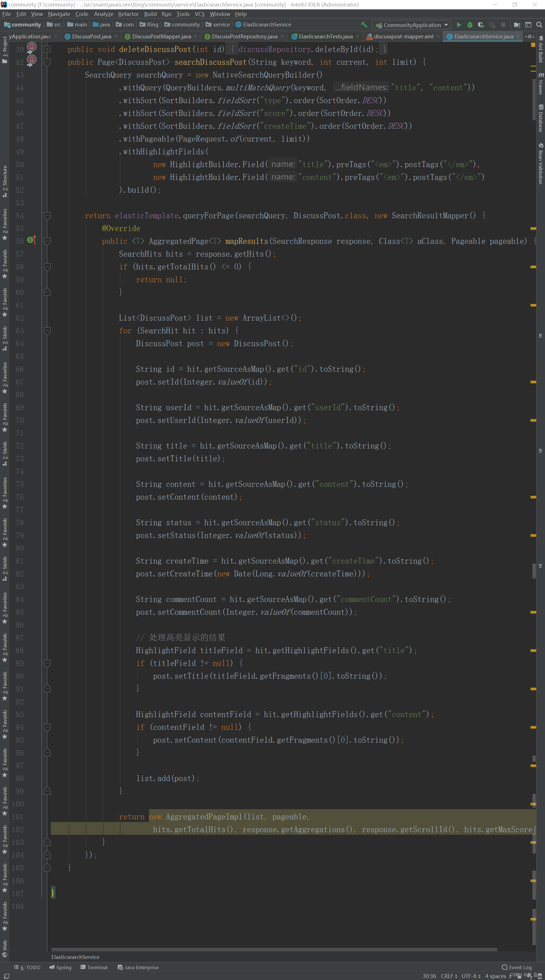This screenshot has width=545, height=980.
Task: Click the implements gutter icon on line 56
Action: (x=32, y=240)
